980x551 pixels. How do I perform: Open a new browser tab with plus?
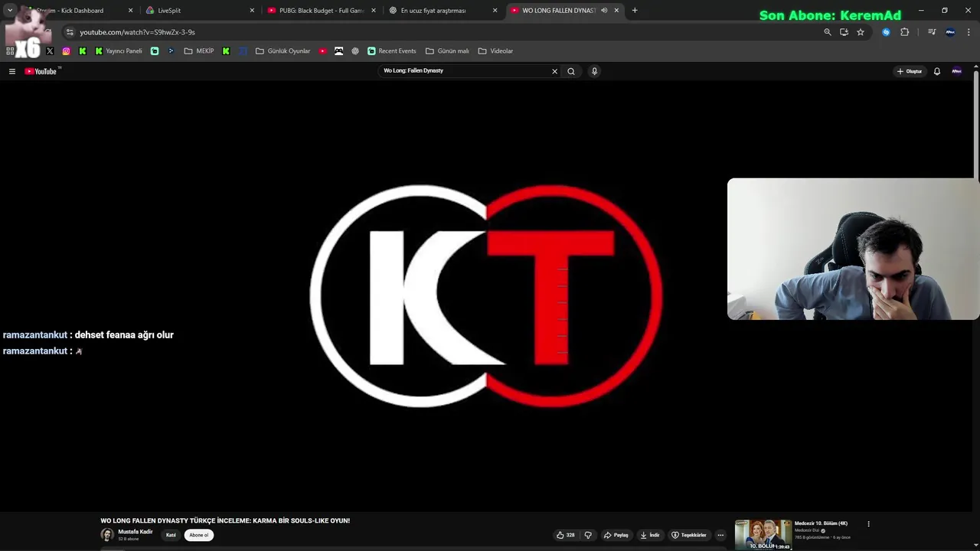click(635, 11)
